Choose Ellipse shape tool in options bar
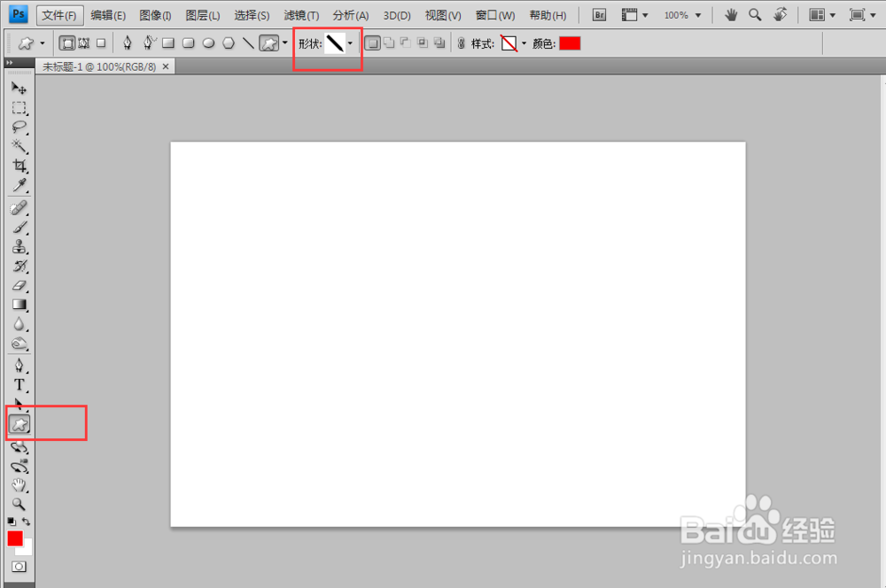The height and width of the screenshot is (588, 886). coord(208,43)
